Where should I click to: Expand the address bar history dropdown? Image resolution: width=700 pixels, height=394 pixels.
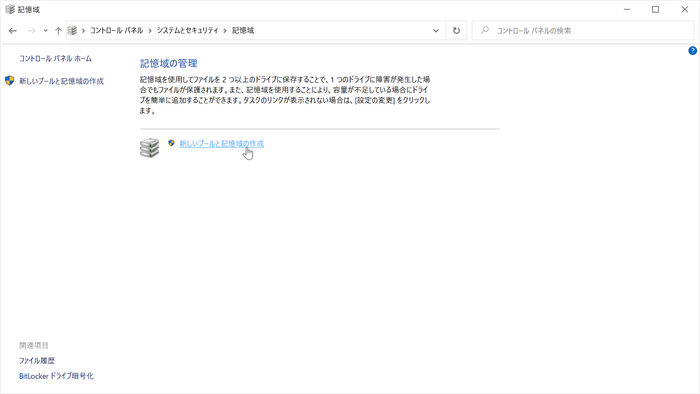tap(436, 31)
